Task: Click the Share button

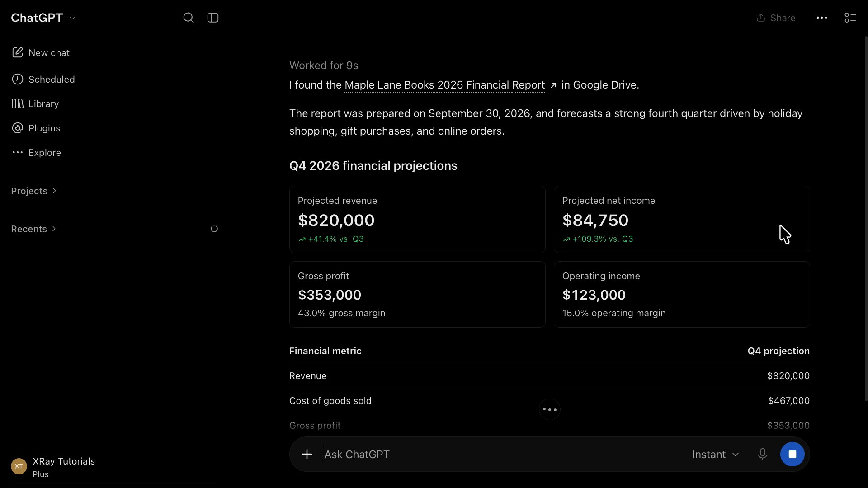Action: tap(776, 18)
